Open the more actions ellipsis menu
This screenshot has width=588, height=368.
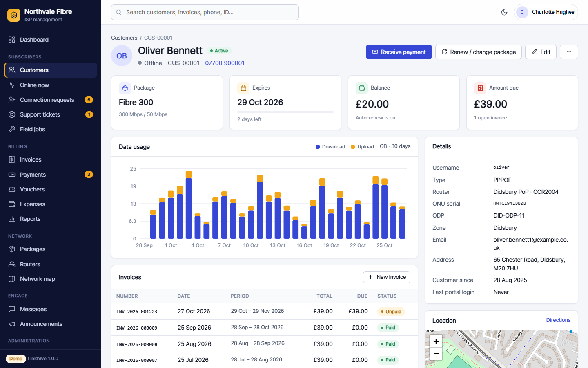tap(569, 52)
